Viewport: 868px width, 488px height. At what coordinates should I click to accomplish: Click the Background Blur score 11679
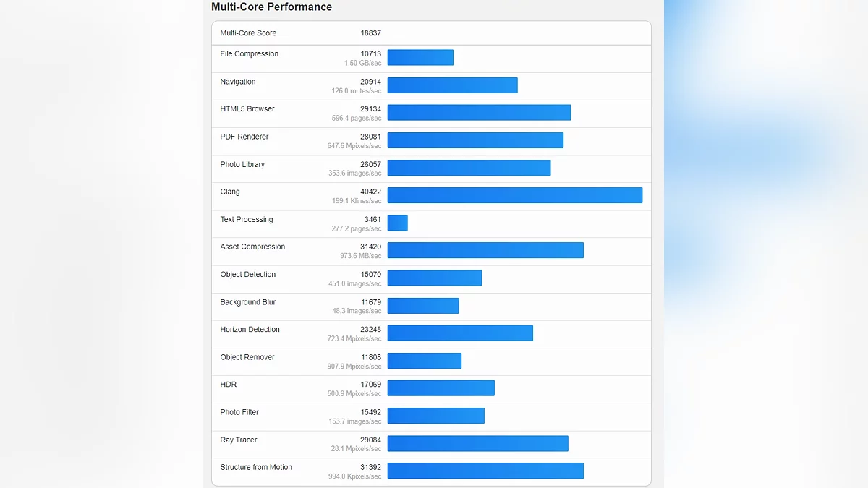click(x=370, y=302)
